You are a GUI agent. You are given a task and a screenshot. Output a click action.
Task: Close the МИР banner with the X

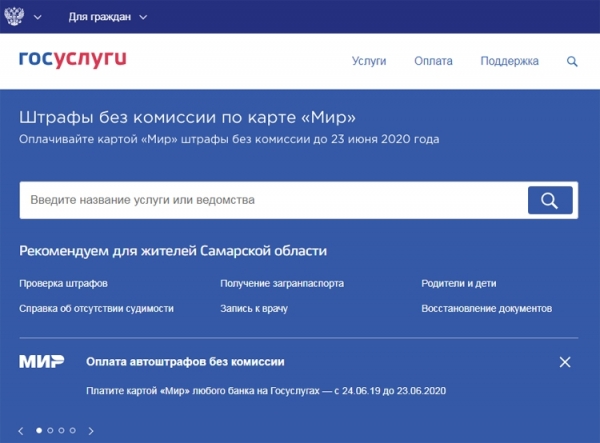coord(565,362)
